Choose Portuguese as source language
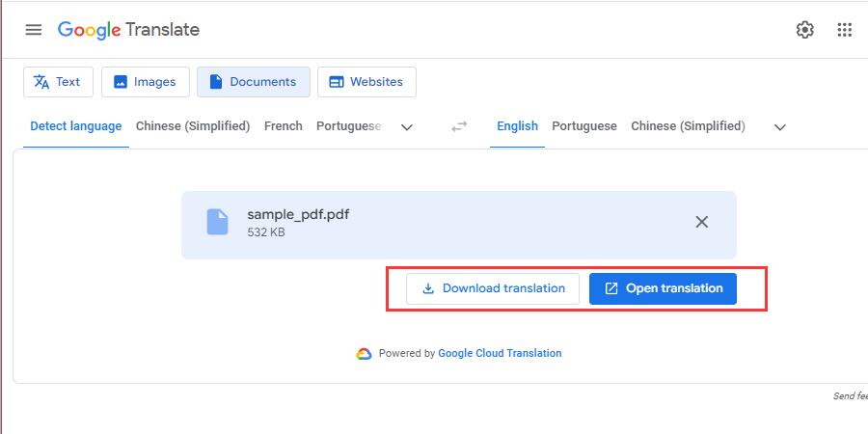This screenshot has width=868, height=434. 349,126
